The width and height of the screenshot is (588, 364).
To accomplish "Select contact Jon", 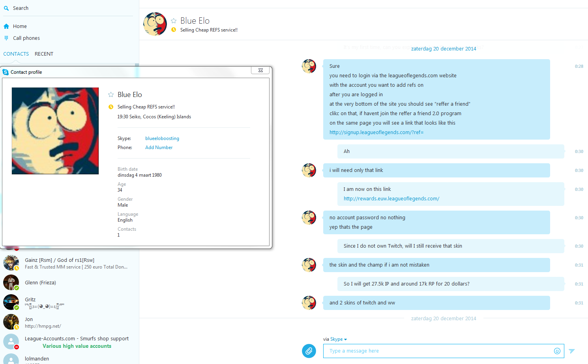I will click(69, 322).
